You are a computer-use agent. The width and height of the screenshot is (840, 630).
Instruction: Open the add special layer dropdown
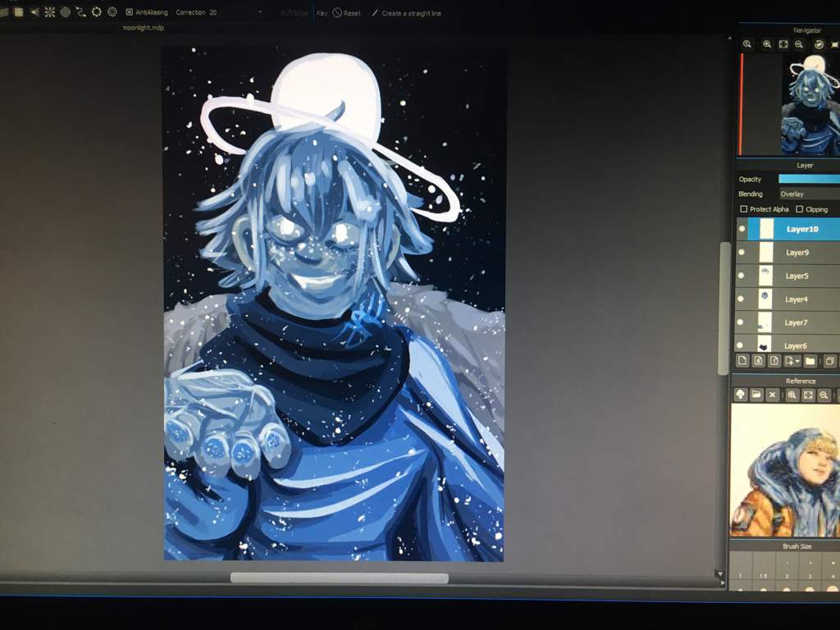[x=792, y=361]
